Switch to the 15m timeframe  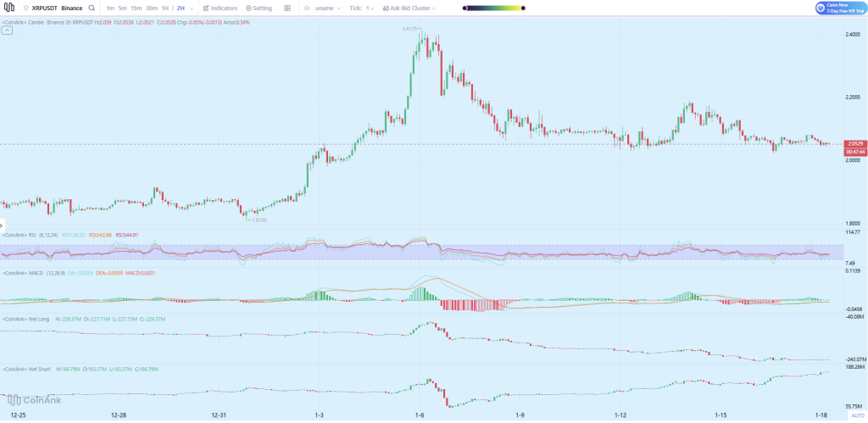coord(136,8)
